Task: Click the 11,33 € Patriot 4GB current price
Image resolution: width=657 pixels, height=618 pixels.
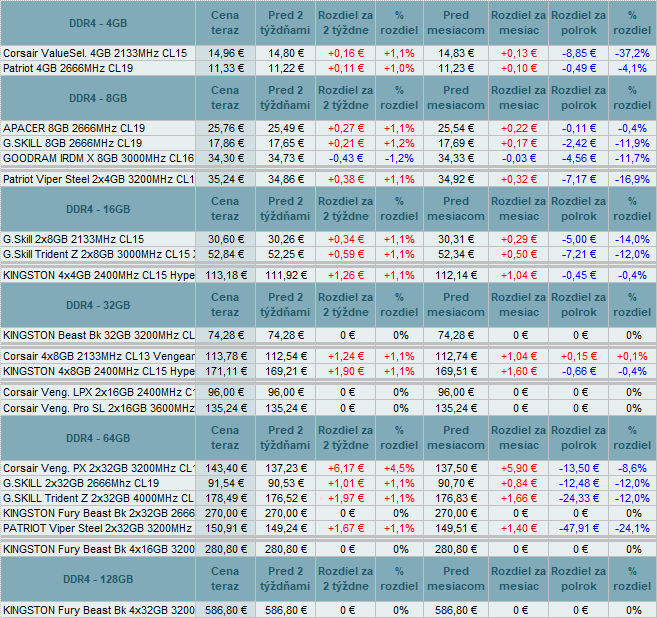Action: coord(225,68)
